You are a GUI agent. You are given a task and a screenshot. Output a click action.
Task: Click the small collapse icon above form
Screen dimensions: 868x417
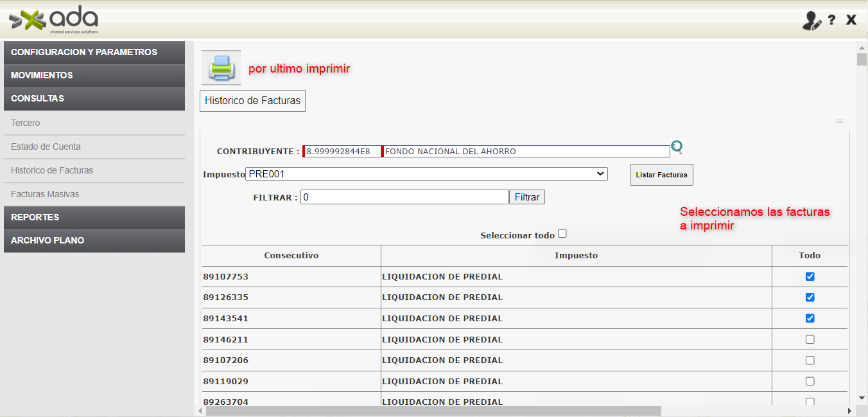click(x=840, y=121)
